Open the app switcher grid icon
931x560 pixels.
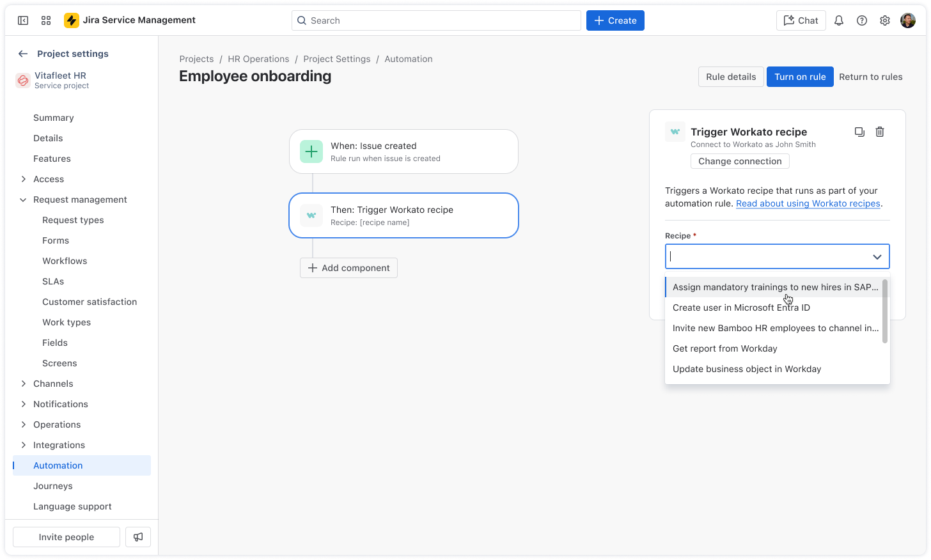point(46,20)
